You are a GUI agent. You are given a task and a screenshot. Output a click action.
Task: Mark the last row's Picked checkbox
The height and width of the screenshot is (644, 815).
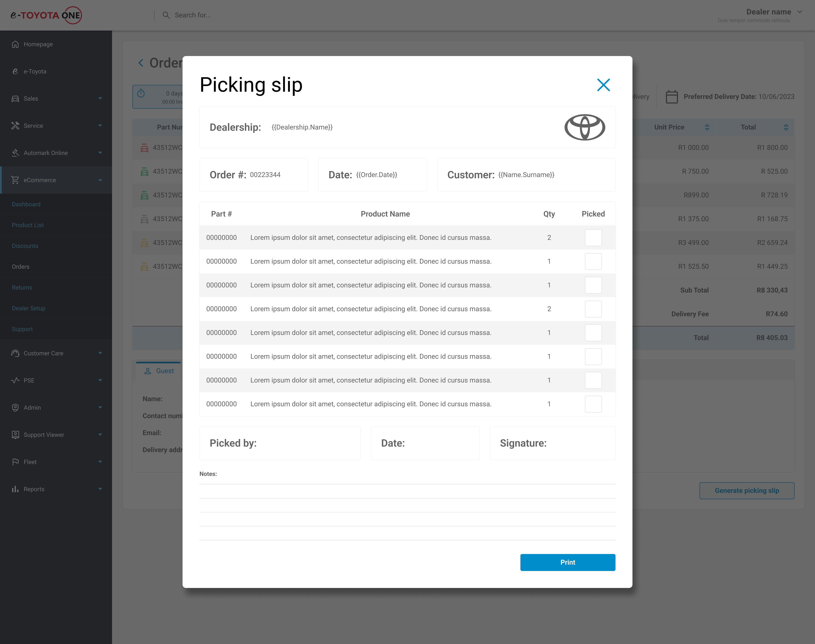pyautogui.click(x=593, y=404)
